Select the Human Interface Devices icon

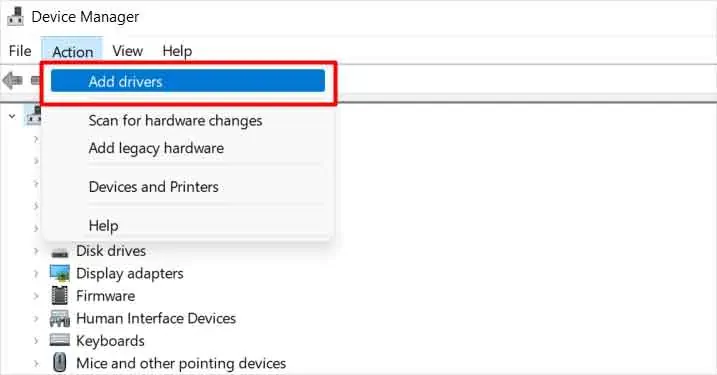point(59,318)
